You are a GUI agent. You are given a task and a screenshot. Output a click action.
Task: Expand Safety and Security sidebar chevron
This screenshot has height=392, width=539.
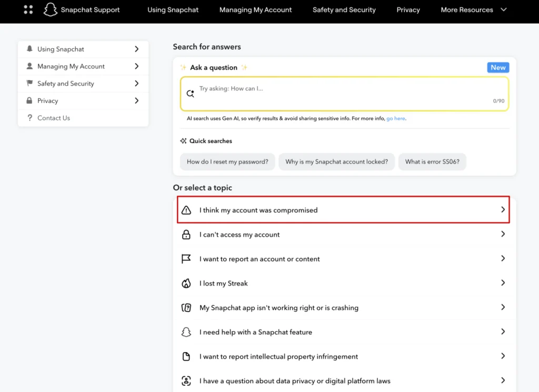[x=136, y=83]
